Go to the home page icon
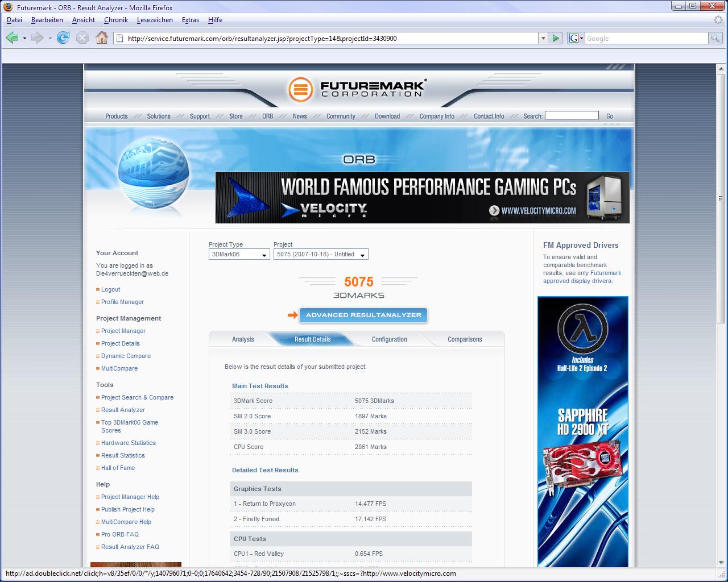 [102, 38]
